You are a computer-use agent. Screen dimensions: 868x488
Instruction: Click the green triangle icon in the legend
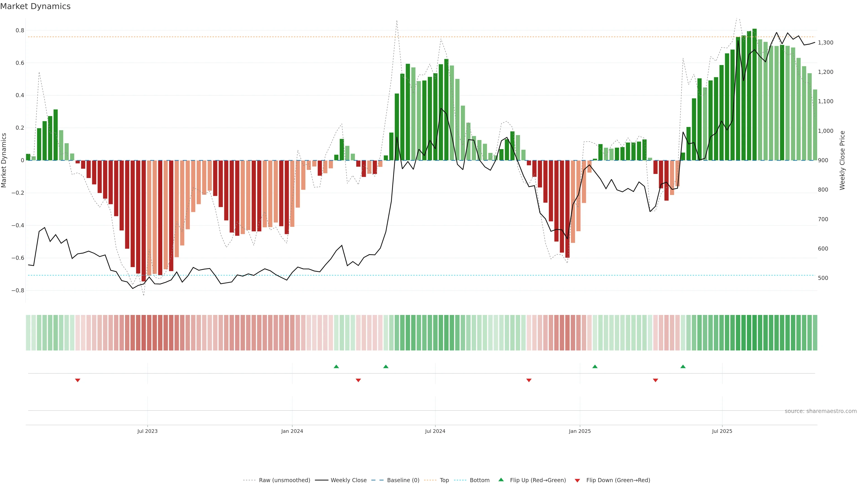501,480
